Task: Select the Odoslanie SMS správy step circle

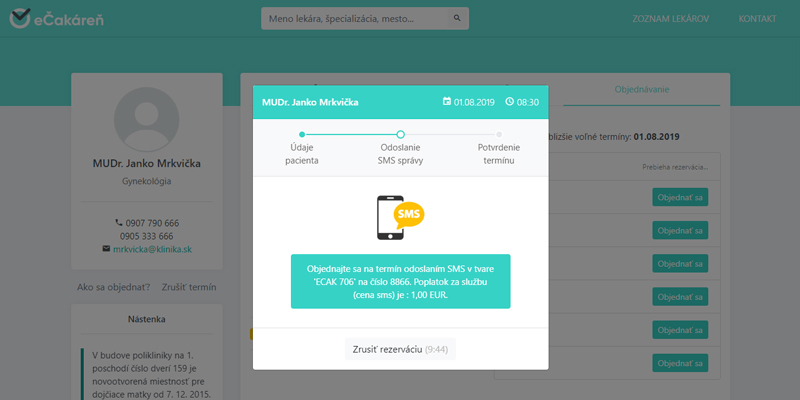Action: pyautogui.click(x=400, y=133)
